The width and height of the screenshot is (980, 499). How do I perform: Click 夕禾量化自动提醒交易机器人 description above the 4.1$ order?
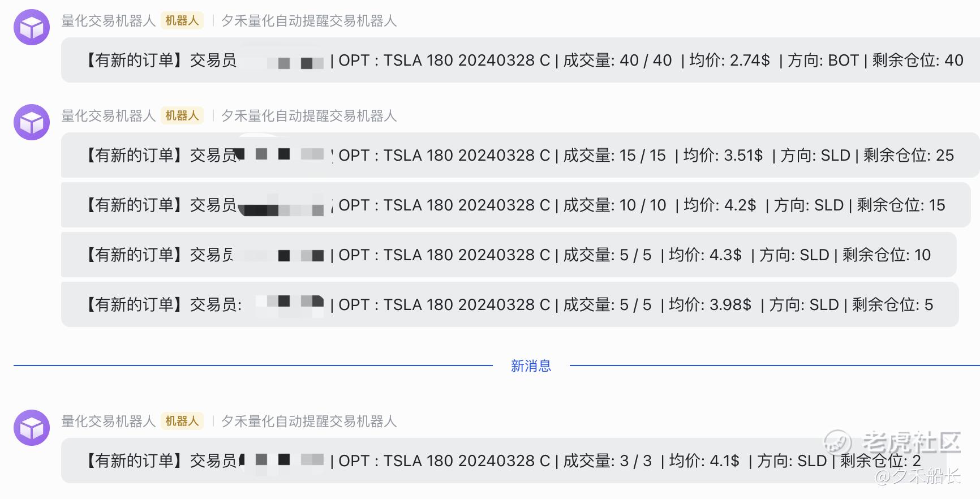coord(309,421)
